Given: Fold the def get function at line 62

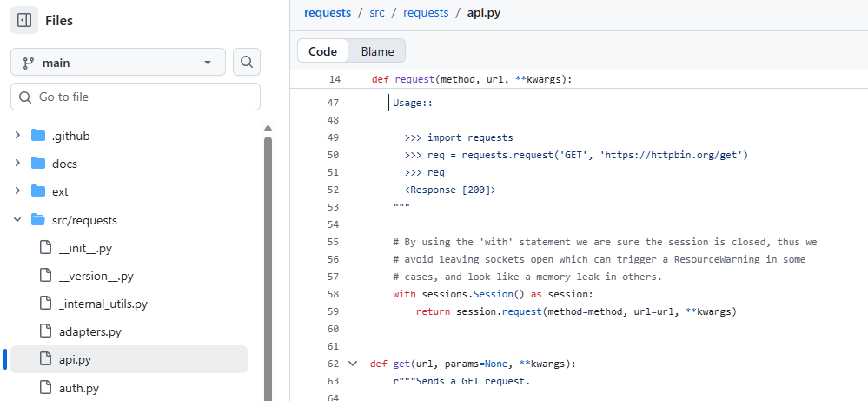Looking at the screenshot, I should pos(352,364).
